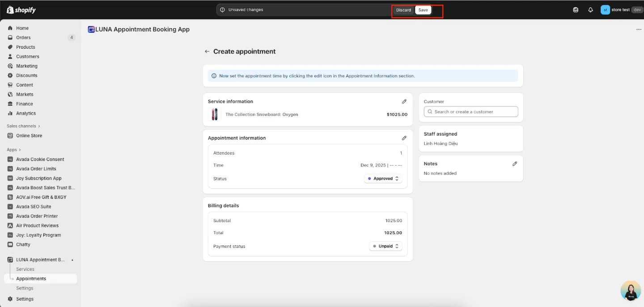Screen dimensions: 644x307
Task: Expand the Sales channels section
Action: (23, 126)
